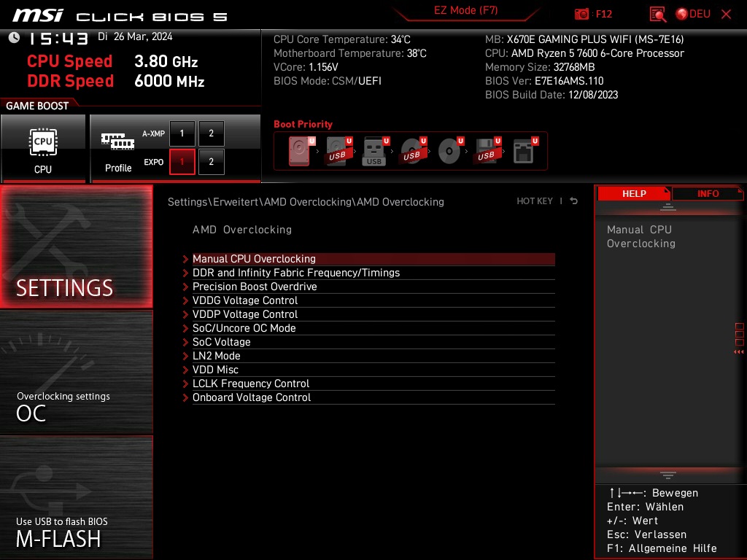
Task: Open Manual CPU Overclocking
Action: (x=254, y=259)
